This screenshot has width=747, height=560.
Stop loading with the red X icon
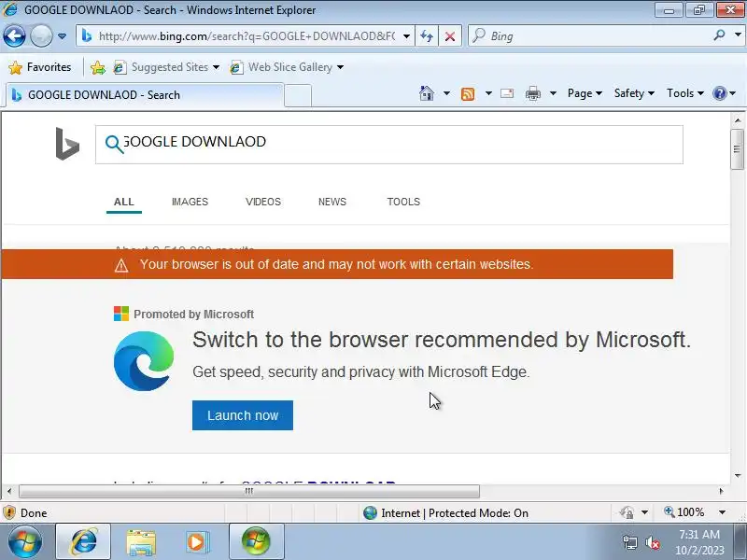[450, 36]
